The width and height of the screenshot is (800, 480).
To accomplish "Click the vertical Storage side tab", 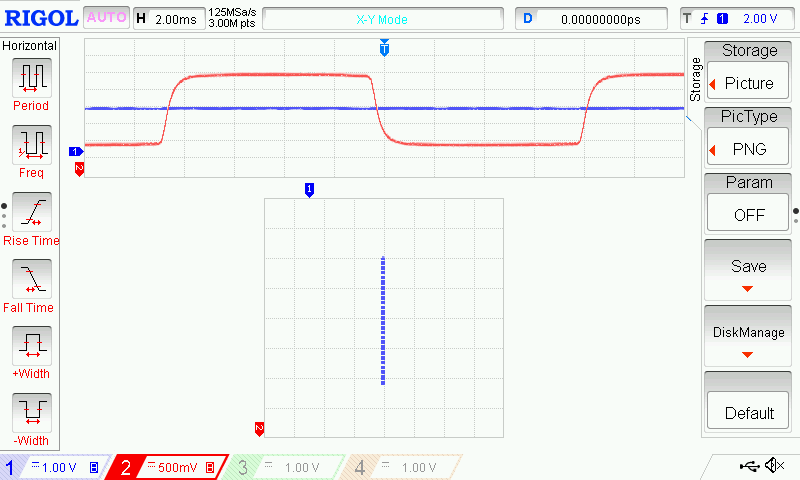I will coord(695,79).
